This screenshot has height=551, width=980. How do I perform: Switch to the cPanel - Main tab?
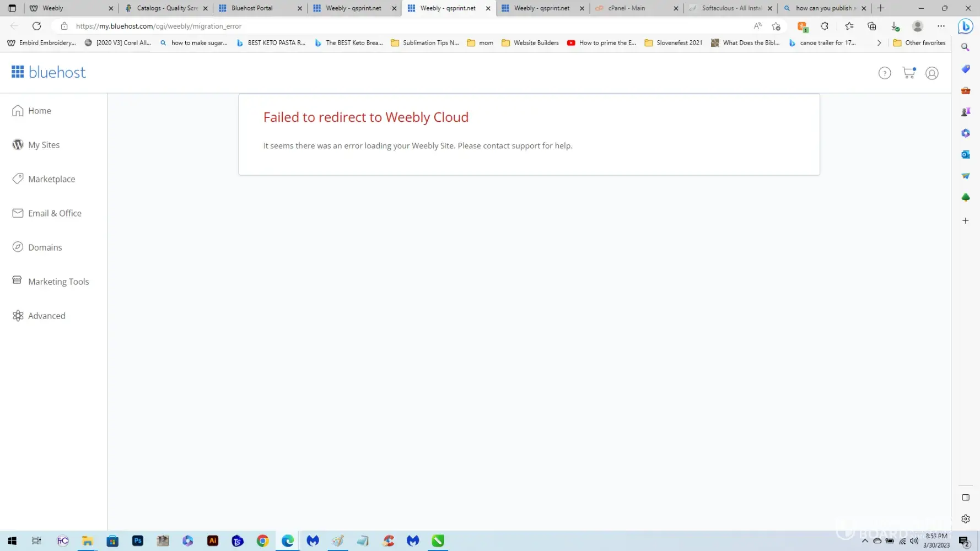(x=626, y=8)
